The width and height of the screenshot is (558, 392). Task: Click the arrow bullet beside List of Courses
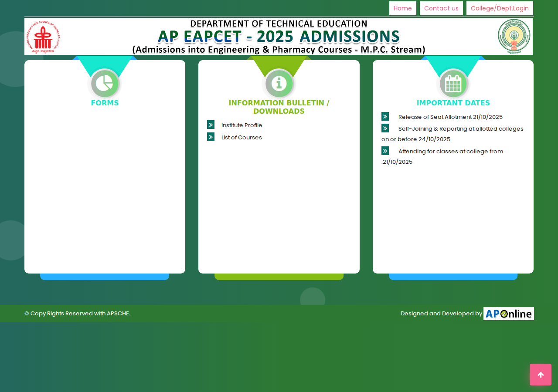[211, 137]
